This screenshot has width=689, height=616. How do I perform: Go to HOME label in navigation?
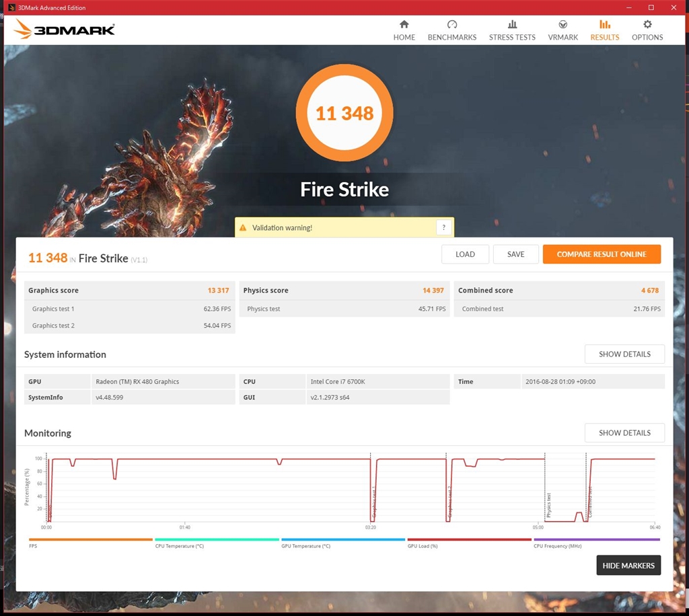404,37
